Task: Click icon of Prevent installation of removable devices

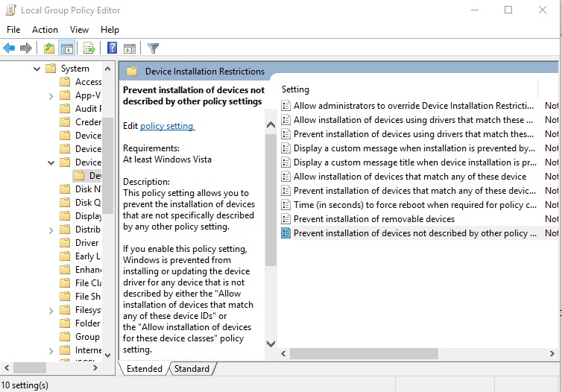Action: coord(285,219)
